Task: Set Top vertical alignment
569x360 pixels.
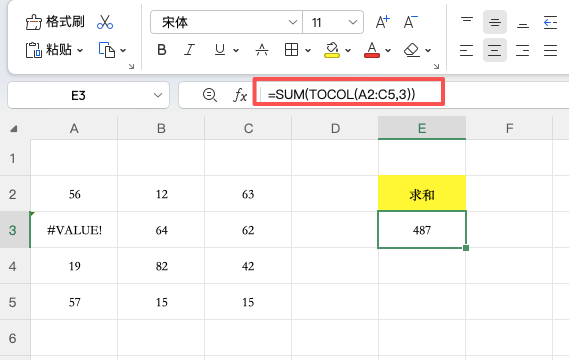Action: pos(467,22)
